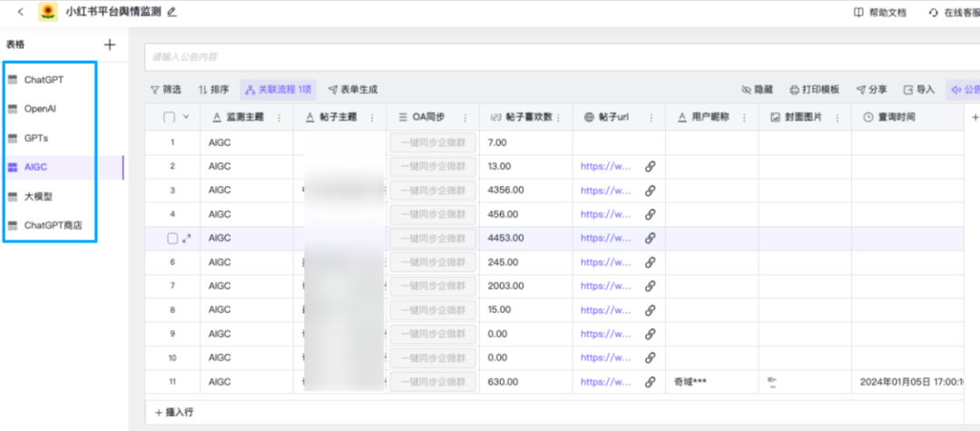The height and width of the screenshot is (431, 980).
Task: Click 一键同步企微群 button in row 3
Action: (433, 191)
